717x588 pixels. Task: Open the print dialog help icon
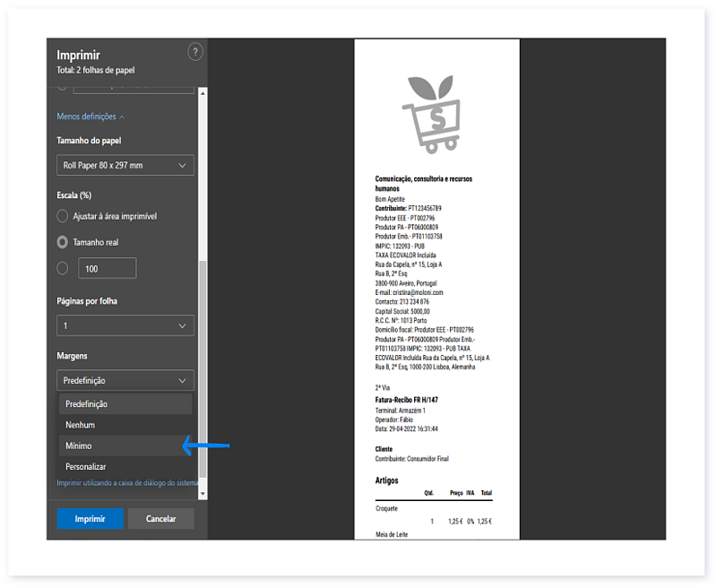195,53
